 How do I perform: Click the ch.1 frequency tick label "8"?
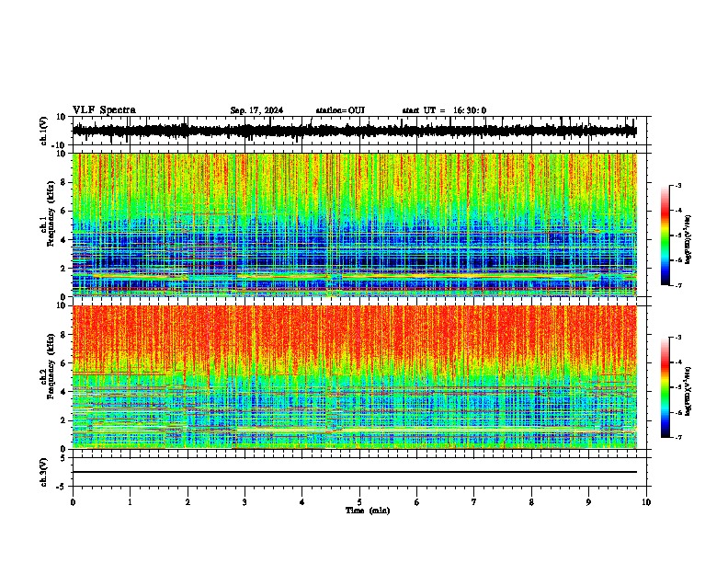[x=63, y=182]
